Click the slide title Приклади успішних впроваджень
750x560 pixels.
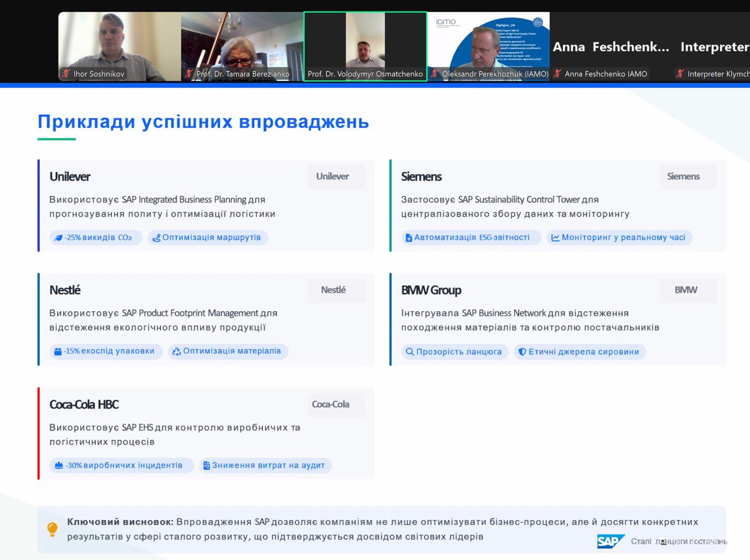[203, 122]
